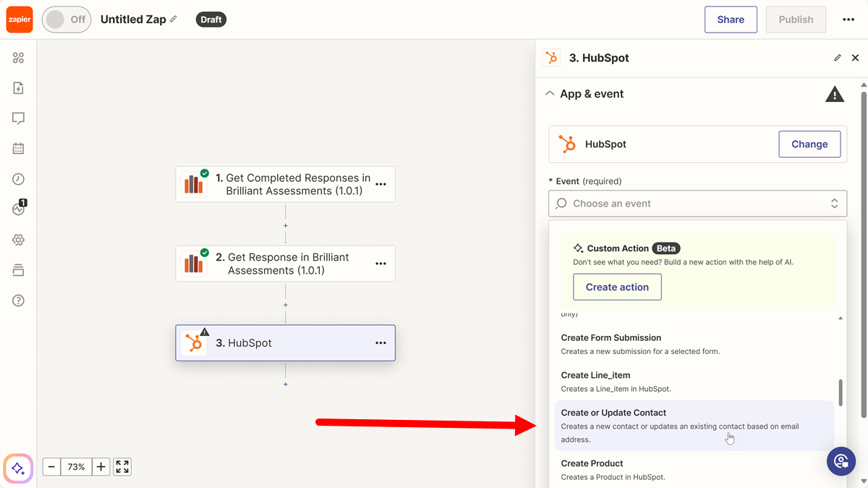Zoom in using the plus control
The image size is (868, 488).
click(101, 466)
